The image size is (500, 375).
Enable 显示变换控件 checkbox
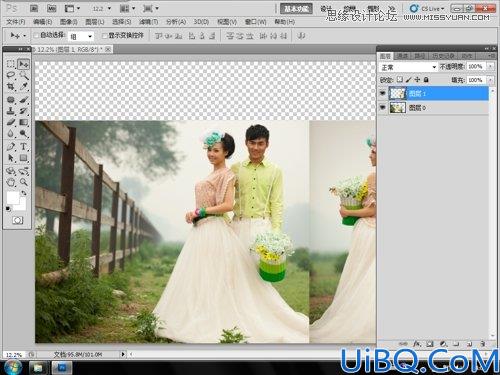[104, 35]
